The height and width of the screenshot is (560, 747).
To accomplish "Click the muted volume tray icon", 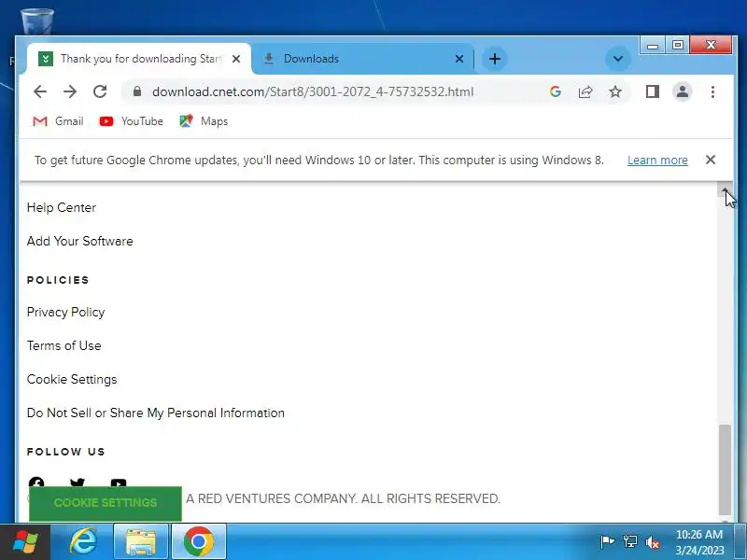I will (652, 542).
